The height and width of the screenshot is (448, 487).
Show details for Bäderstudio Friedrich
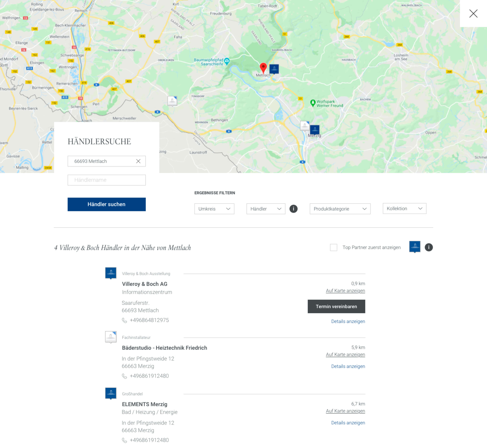click(348, 366)
